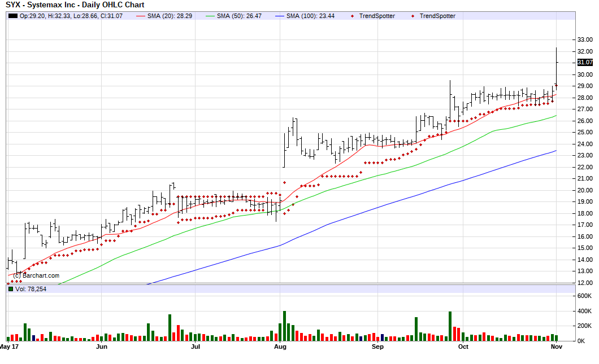Click the red SMA (20) legend line

pyautogui.click(x=141, y=16)
